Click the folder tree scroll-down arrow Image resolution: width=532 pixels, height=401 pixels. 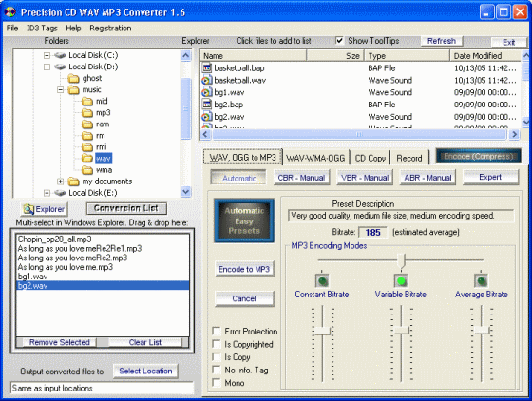click(186, 192)
